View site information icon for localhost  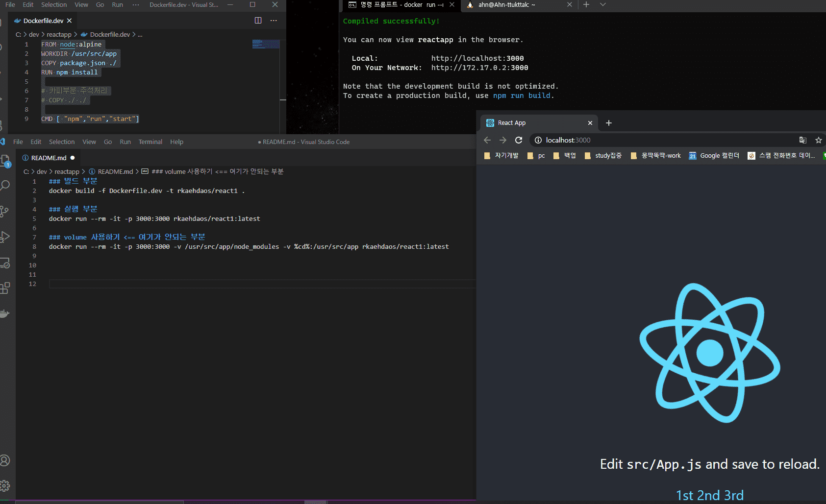[538, 140]
